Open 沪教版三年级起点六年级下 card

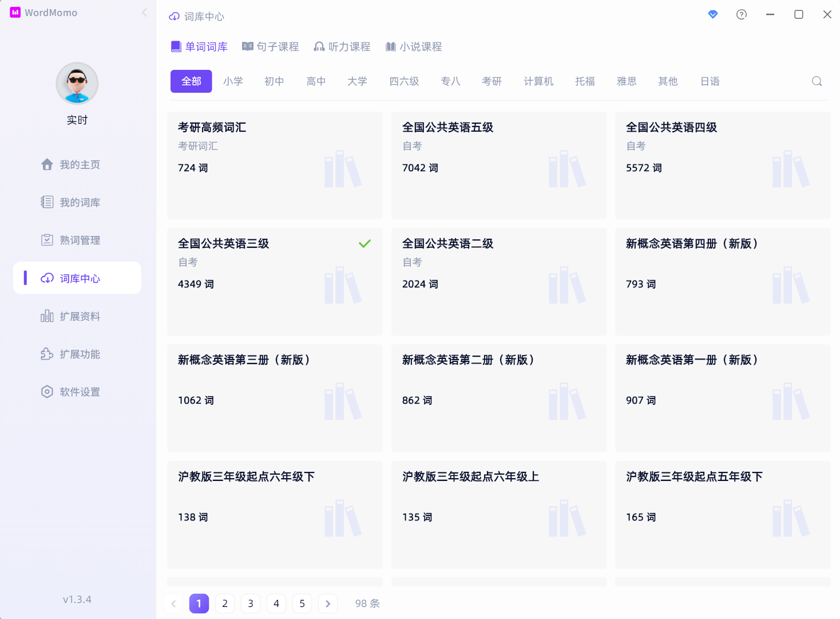[x=275, y=515]
